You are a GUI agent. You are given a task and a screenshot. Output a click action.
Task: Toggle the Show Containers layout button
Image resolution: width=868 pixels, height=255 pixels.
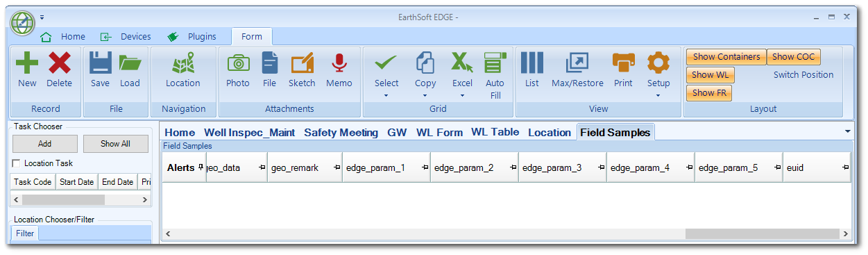pos(726,57)
